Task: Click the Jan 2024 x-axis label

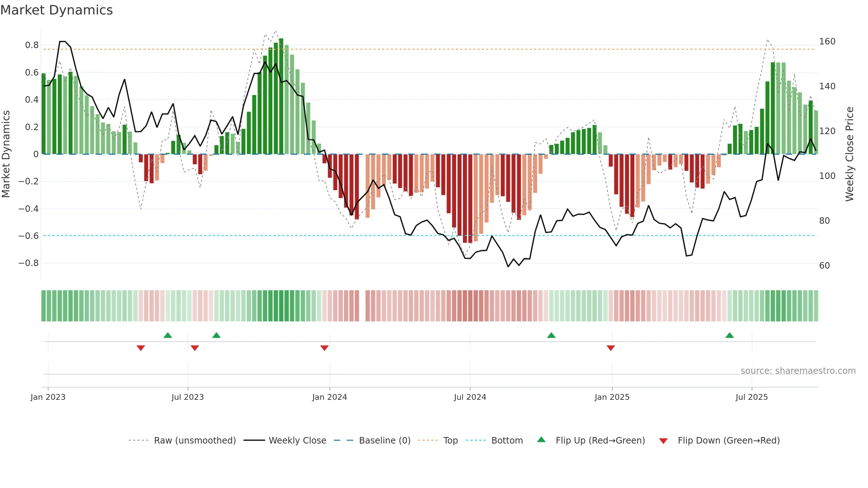Action: (330, 397)
